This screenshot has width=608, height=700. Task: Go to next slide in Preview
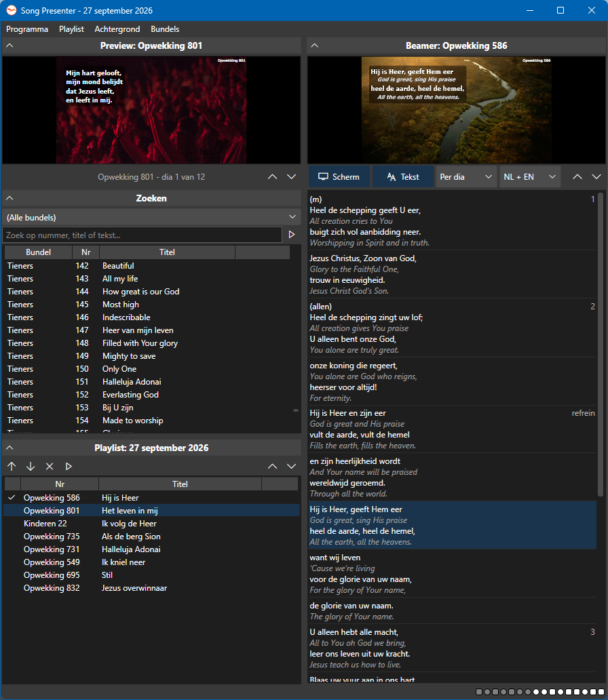(291, 177)
